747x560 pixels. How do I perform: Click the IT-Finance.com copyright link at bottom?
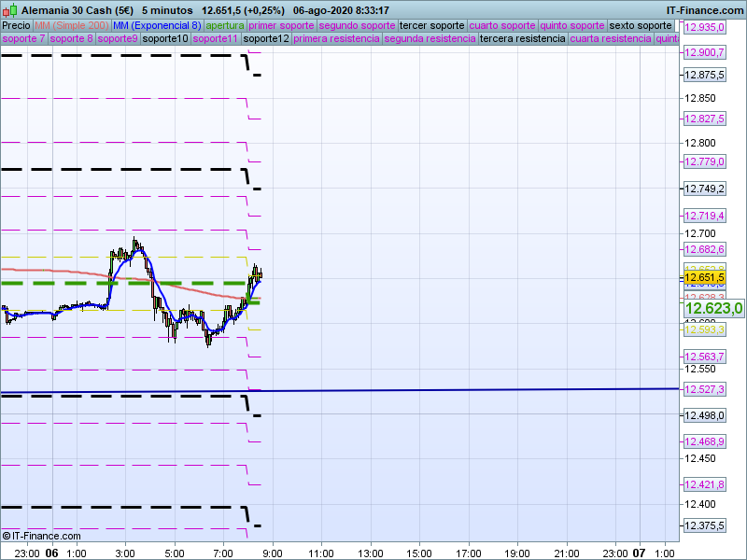42,536
